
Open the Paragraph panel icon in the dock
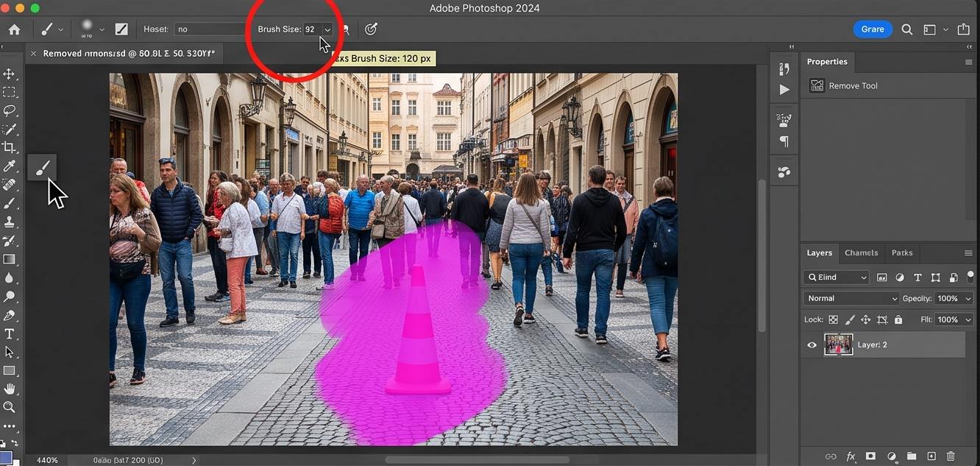784,141
